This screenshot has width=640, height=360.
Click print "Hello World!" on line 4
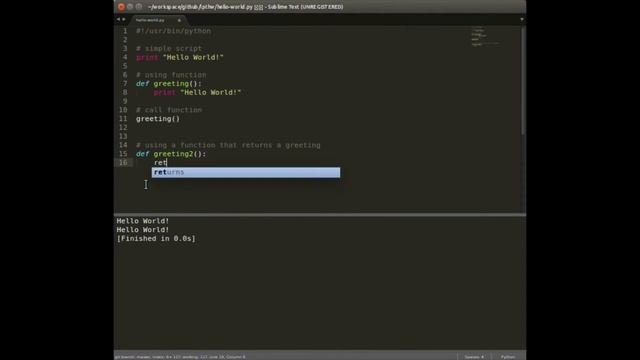pyautogui.click(x=180, y=58)
